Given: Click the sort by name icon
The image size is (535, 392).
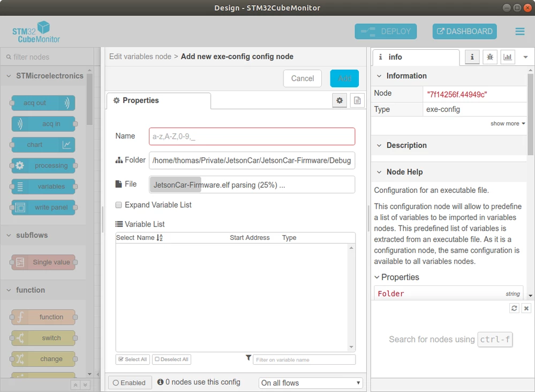Looking at the screenshot, I should click(160, 238).
